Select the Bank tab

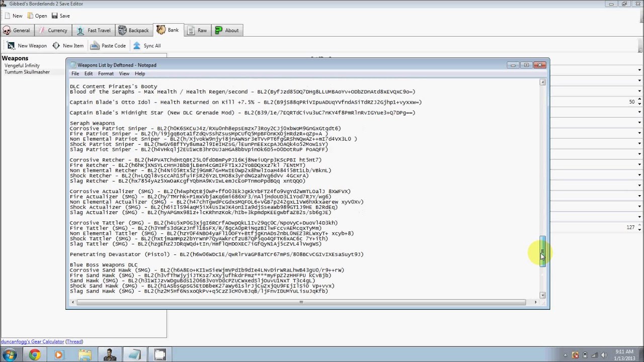tap(168, 30)
